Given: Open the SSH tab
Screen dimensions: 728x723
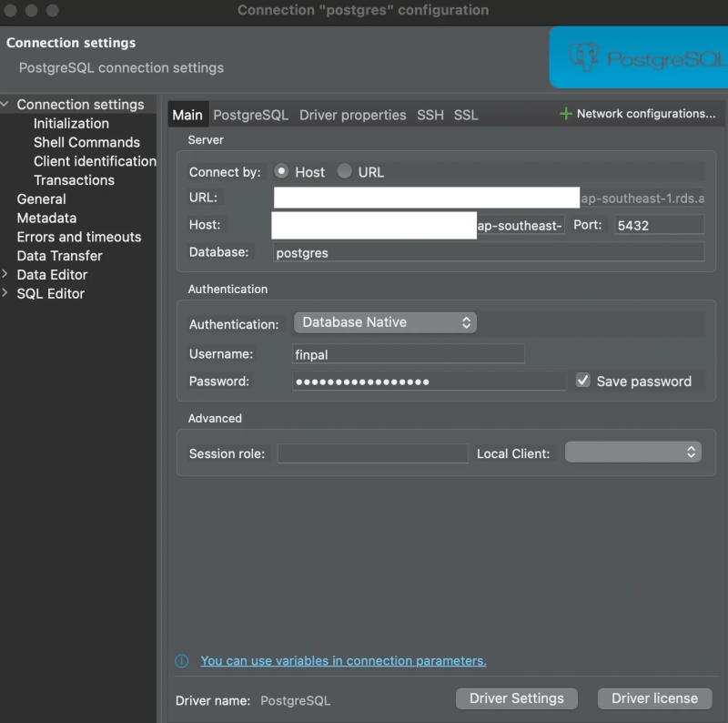Looking at the screenshot, I should pyautogui.click(x=430, y=115).
